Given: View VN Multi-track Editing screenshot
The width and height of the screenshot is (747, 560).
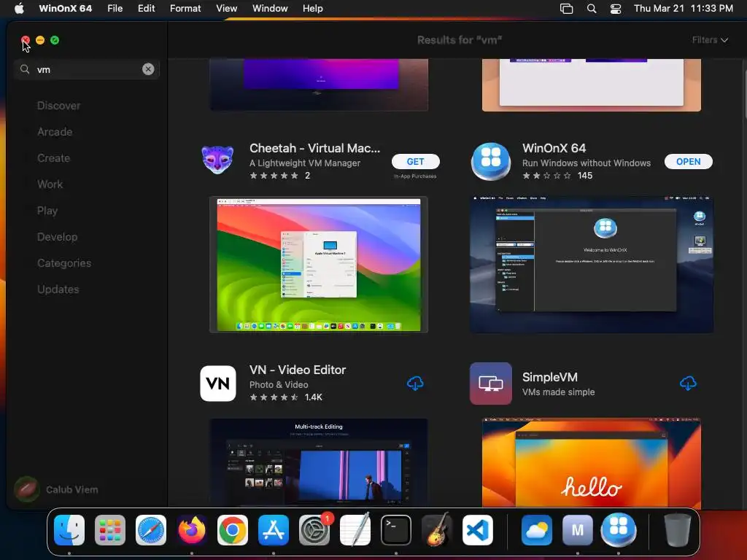Looking at the screenshot, I should tap(319, 462).
